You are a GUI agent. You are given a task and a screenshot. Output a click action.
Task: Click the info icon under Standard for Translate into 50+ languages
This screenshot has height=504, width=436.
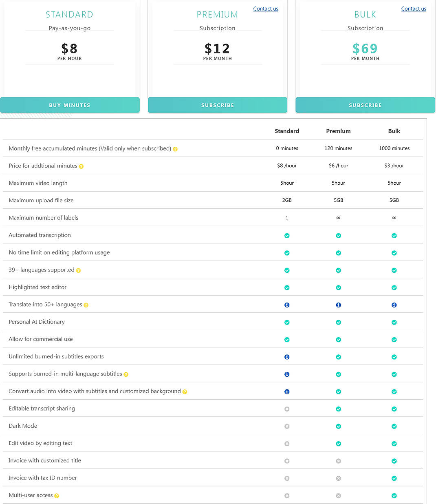click(287, 305)
